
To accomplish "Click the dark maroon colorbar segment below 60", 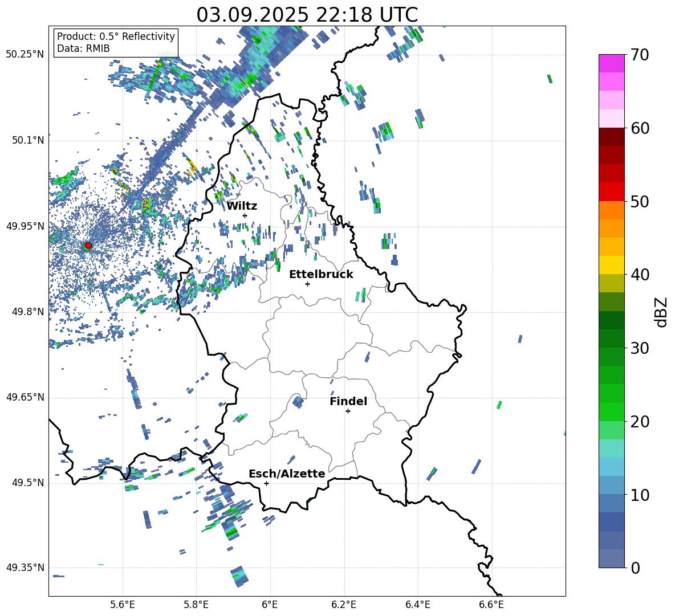I will point(611,137).
